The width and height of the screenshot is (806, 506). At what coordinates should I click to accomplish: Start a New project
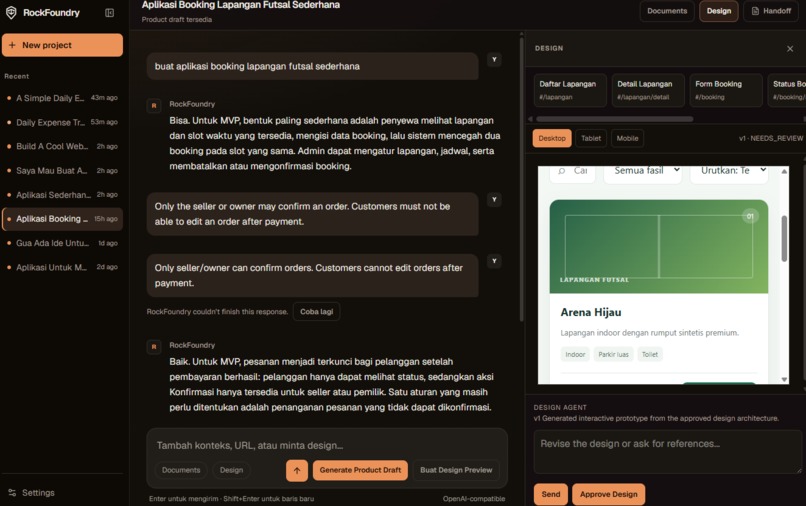point(62,45)
